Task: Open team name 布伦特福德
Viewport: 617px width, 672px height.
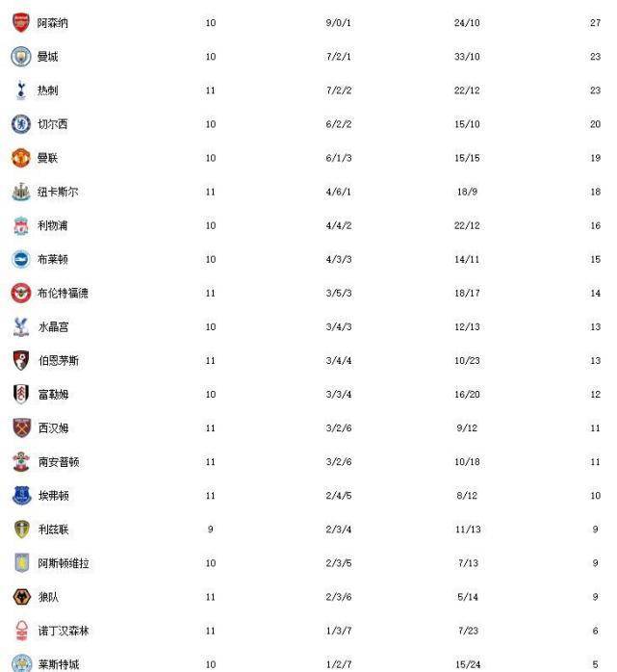Action: coord(63,293)
